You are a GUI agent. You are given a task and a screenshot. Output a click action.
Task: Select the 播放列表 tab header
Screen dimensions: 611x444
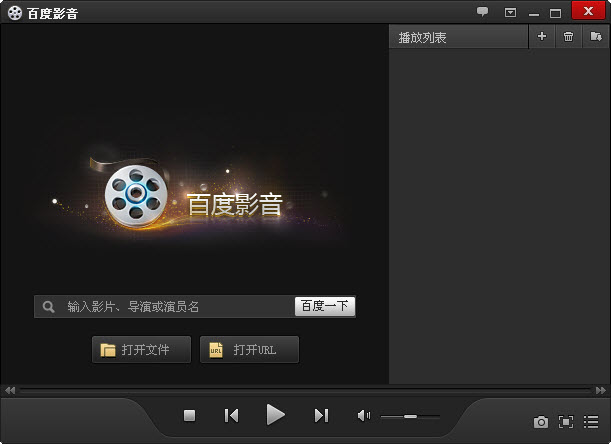(423, 37)
